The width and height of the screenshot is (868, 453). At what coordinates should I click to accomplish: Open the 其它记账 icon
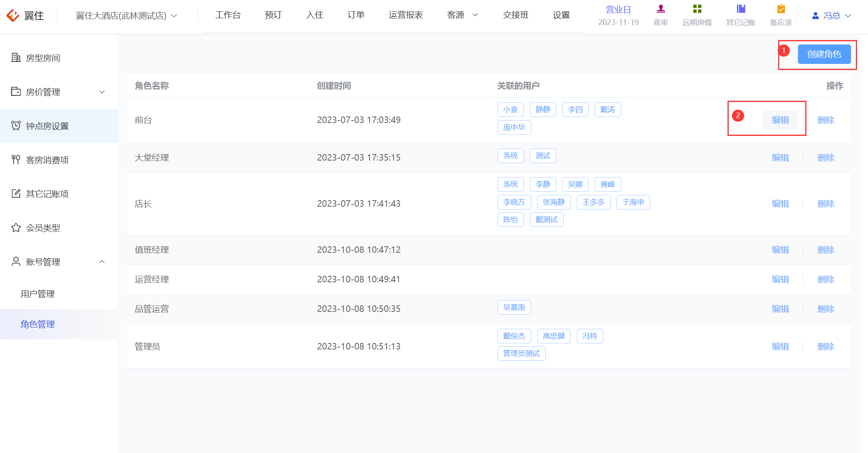741,9
